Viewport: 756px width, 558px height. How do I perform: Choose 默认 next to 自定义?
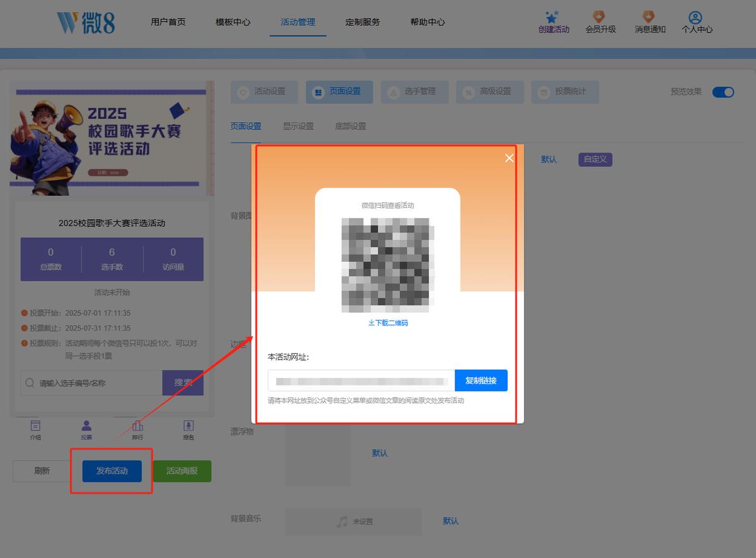pos(549,159)
